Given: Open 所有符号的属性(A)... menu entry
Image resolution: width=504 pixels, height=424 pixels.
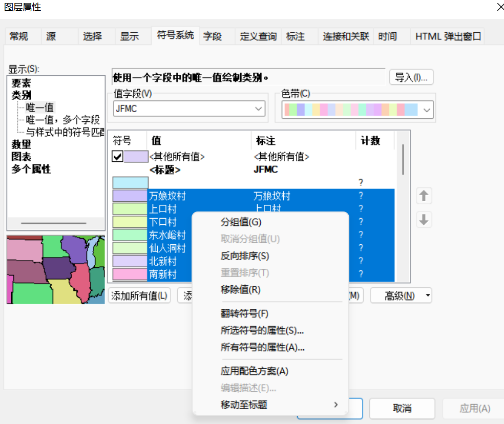Looking at the screenshot, I should pos(270,348).
